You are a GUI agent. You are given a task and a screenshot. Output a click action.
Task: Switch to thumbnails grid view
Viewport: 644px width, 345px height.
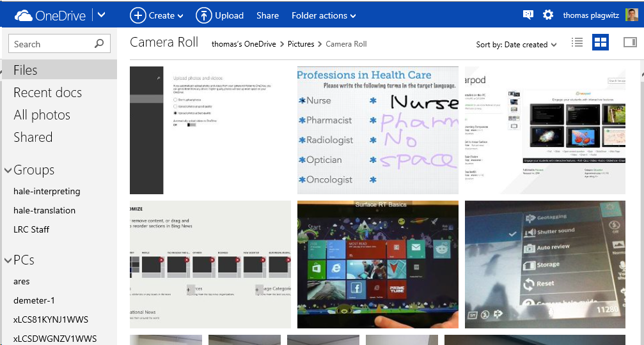tap(600, 43)
